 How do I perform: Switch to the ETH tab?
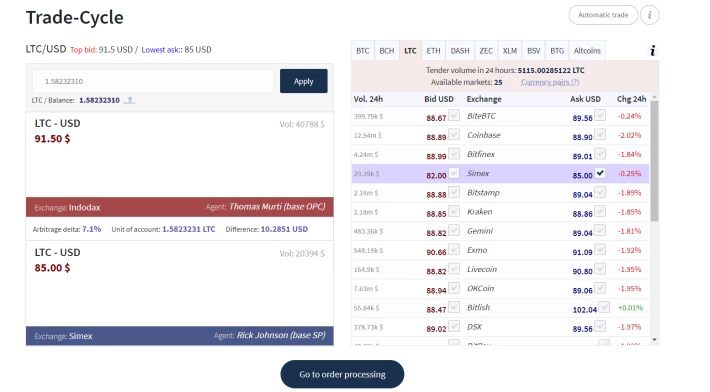click(x=433, y=51)
